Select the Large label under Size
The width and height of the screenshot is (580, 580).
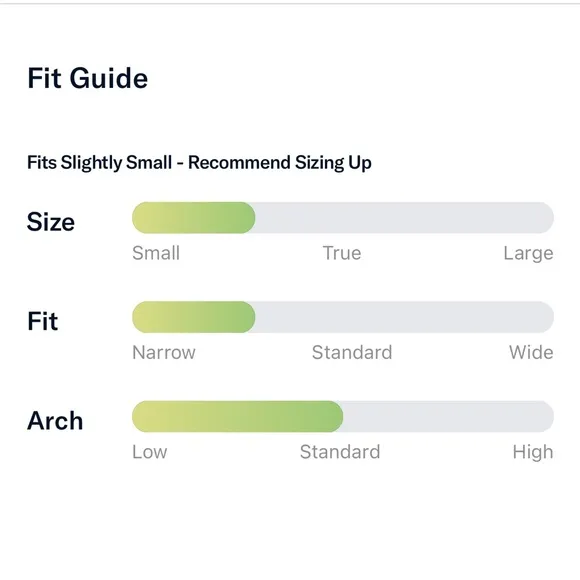[528, 254]
